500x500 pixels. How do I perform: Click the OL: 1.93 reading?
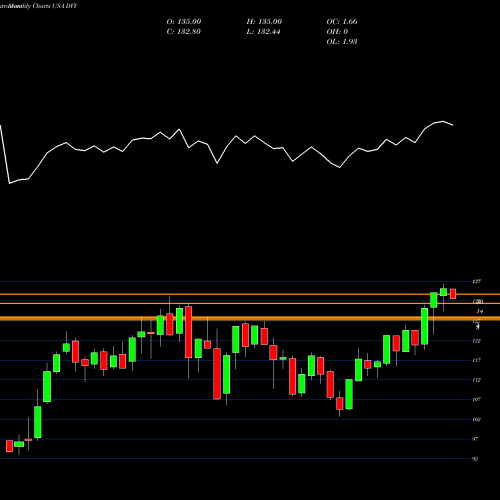click(x=342, y=41)
